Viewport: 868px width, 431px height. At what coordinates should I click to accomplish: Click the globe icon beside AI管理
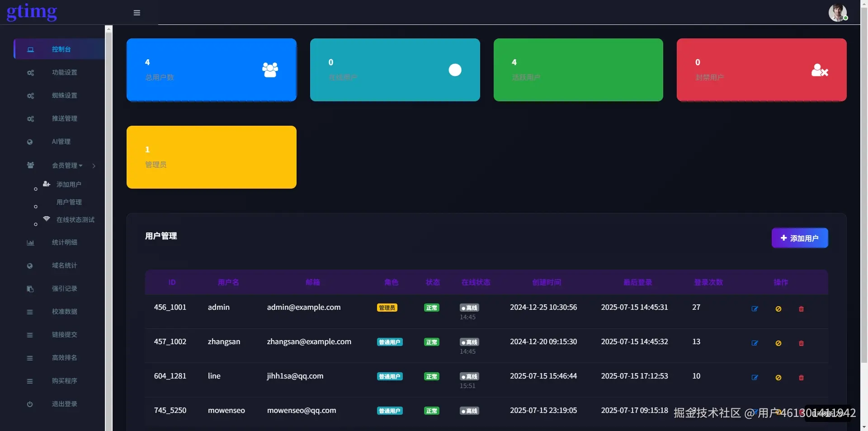[x=30, y=142]
